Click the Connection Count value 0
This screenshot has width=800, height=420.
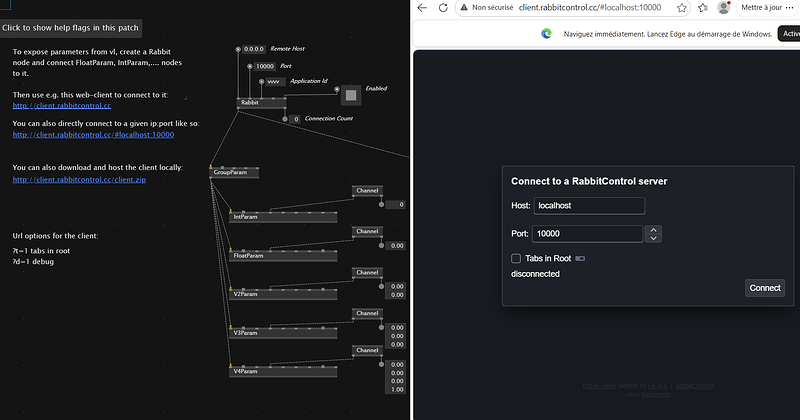click(x=295, y=119)
